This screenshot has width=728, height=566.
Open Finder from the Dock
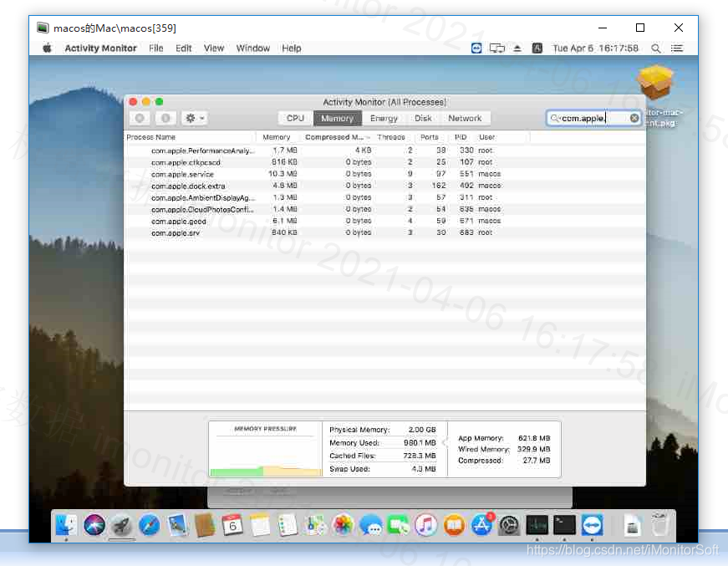66,526
